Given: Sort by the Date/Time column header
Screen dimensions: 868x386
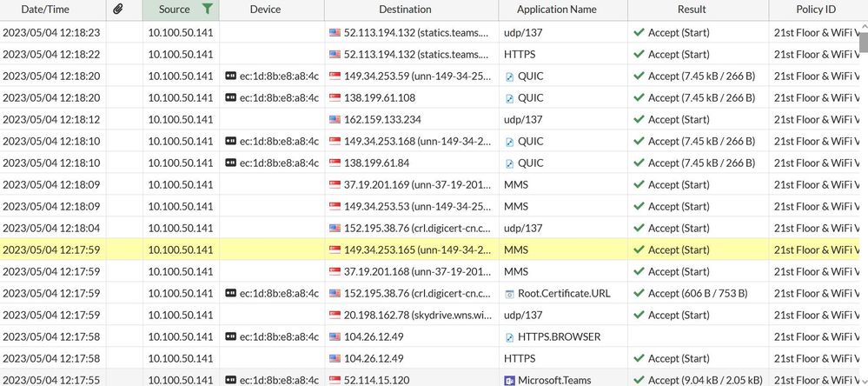Looking at the screenshot, I should [x=46, y=10].
